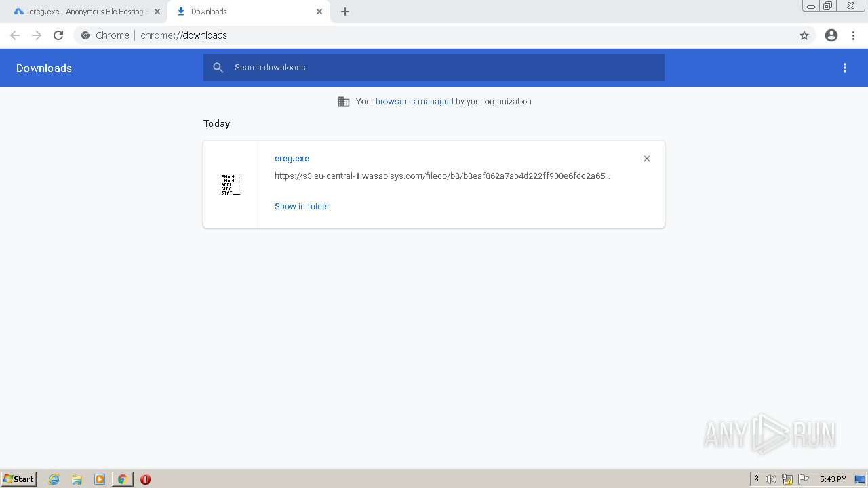Open a new browser tab

[x=345, y=12]
